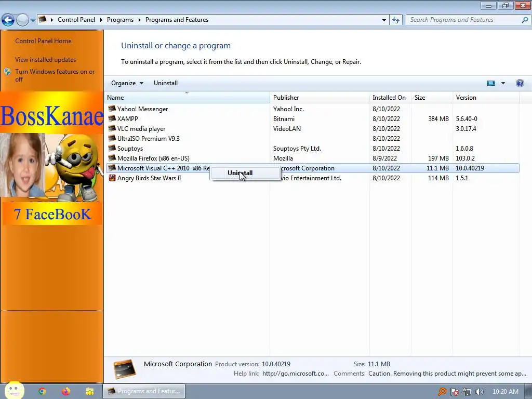532x399 pixels.
Task: Sort by Installed On column header
Action: pos(391,97)
